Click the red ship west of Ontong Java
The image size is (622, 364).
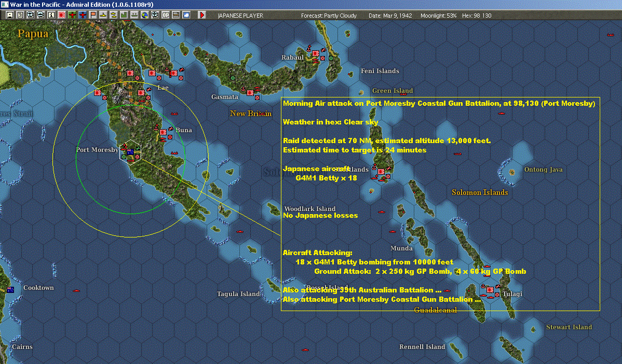pos(457,153)
